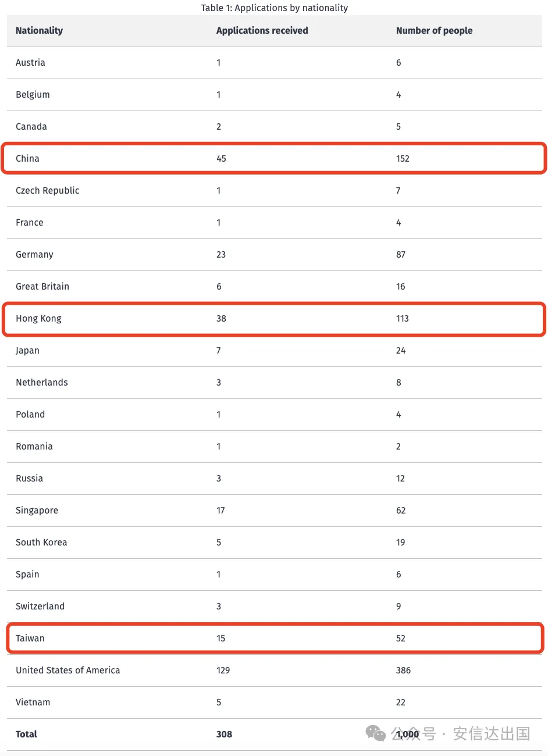Click the Number of people column header
Viewport: 548px width, 756px height.
[x=434, y=31]
